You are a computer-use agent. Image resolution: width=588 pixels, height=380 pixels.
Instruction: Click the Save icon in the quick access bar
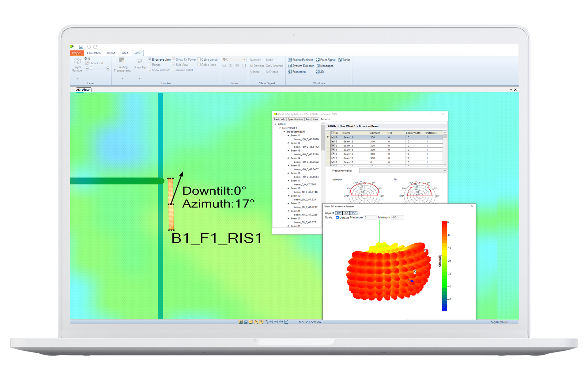point(81,47)
